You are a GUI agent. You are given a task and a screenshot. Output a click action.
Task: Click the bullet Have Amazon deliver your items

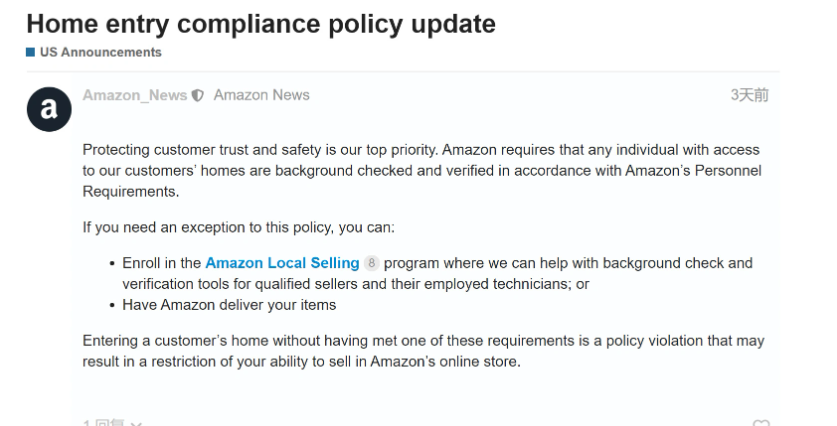pos(229,305)
